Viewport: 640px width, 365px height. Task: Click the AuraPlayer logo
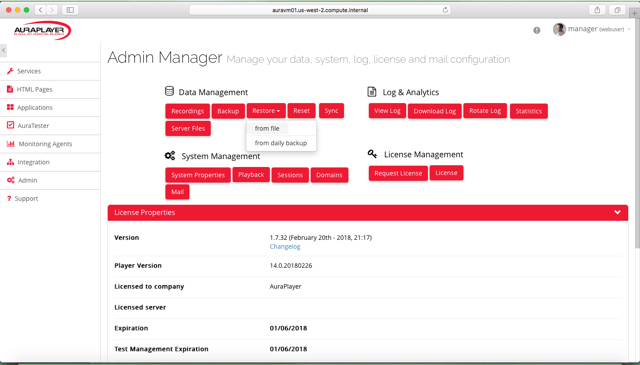click(42, 31)
